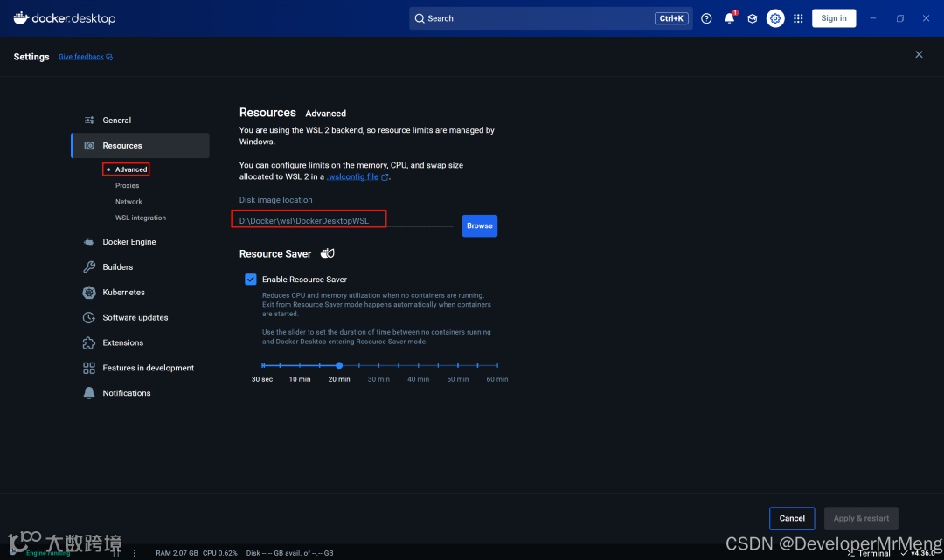Image resolution: width=944 pixels, height=560 pixels.
Task: Click the Software updates clock icon
Action: (89, 318)
